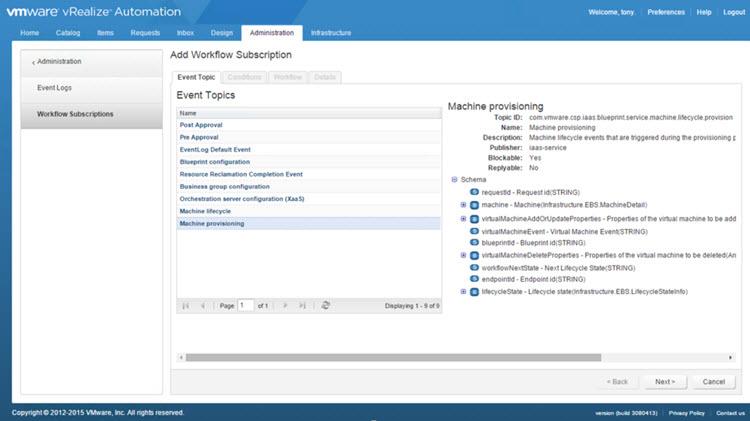Image resolution: width=750 pixels, height=421 pixels.
Task: Click the machine object schema icon
Action: point(474,205)
